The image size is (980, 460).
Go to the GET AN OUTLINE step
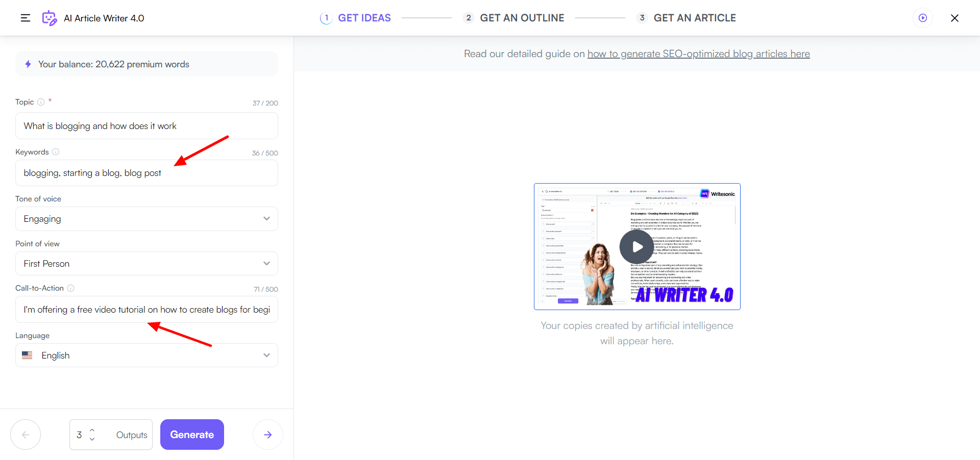[x=513, y=18]
